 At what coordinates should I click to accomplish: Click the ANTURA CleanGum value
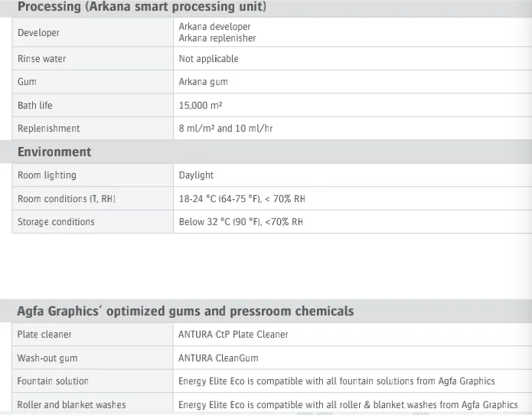click(x=218, y=358)
